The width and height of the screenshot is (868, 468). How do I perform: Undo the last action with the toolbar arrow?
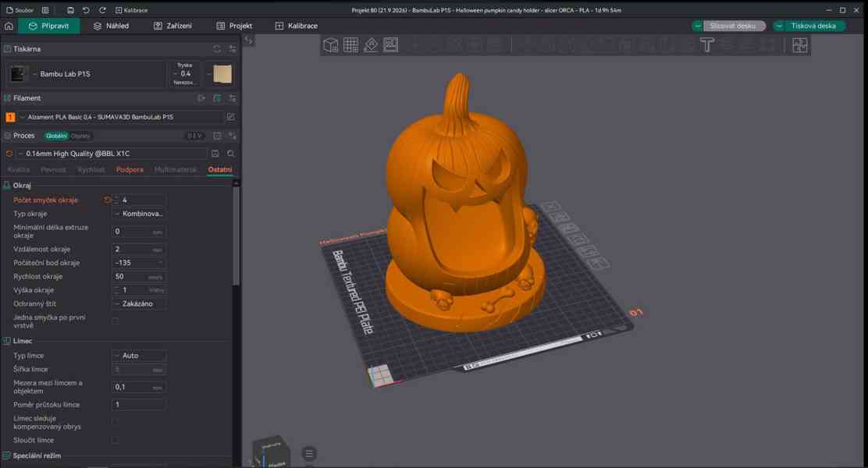click(86, 10)
